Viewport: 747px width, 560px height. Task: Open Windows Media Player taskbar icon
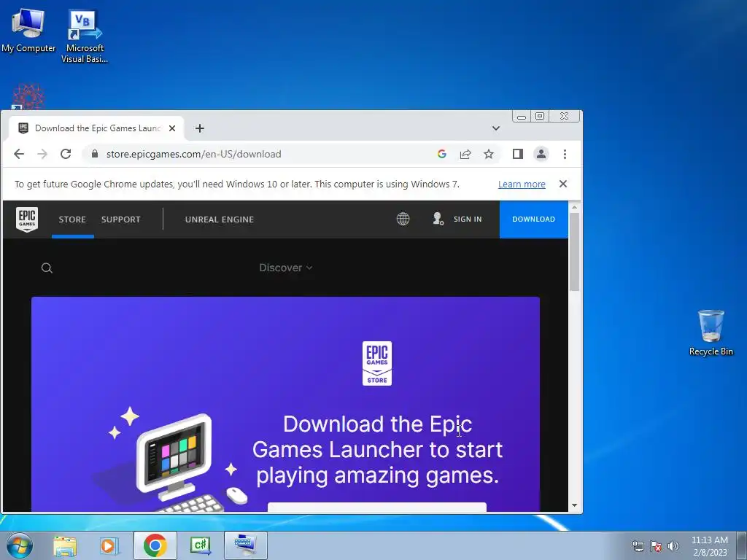tap(109, 545)
